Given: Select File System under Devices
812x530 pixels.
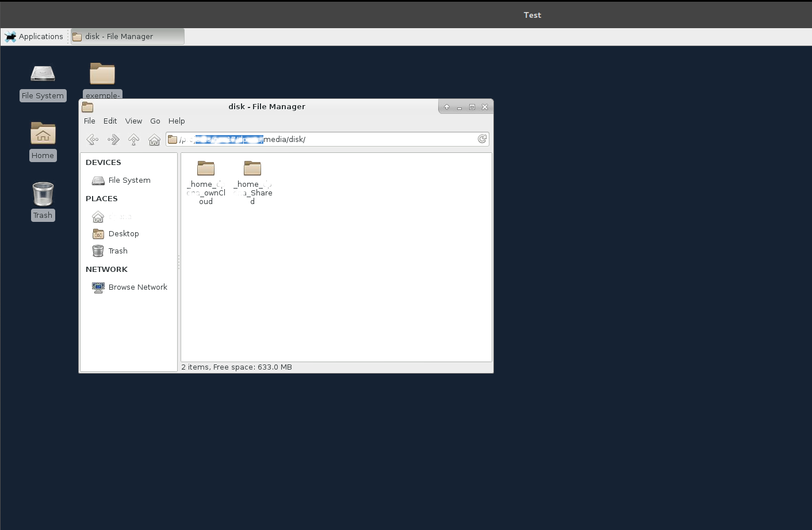Looking at the screenshot, I should [x=129, y=180].
